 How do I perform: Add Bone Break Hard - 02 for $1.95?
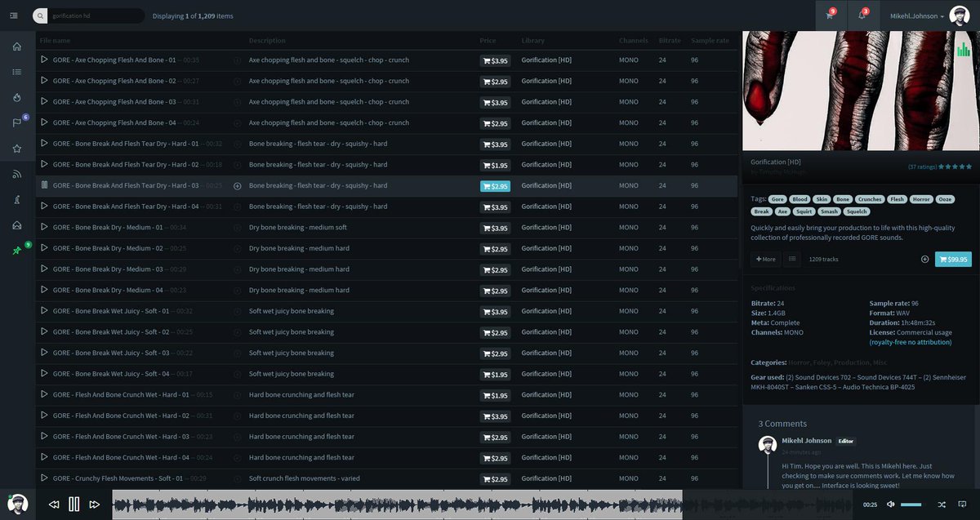click(x=495, y=166)
